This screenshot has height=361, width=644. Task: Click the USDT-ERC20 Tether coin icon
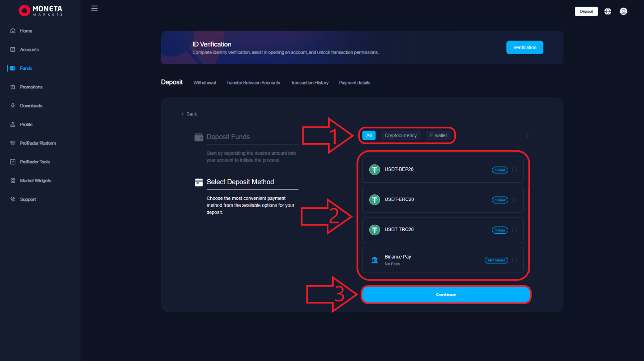375,200
